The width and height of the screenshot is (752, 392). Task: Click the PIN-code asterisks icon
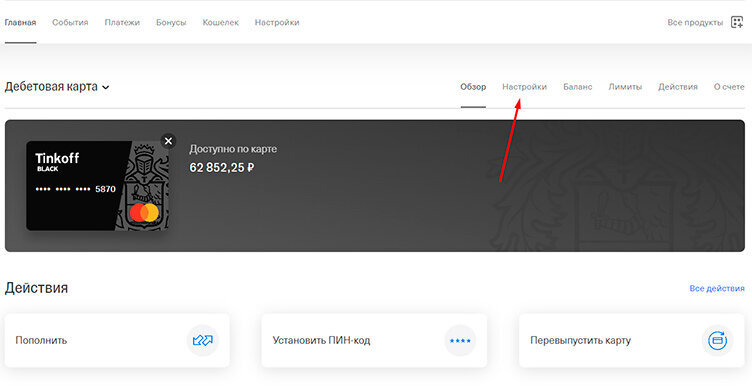(460, 341)
